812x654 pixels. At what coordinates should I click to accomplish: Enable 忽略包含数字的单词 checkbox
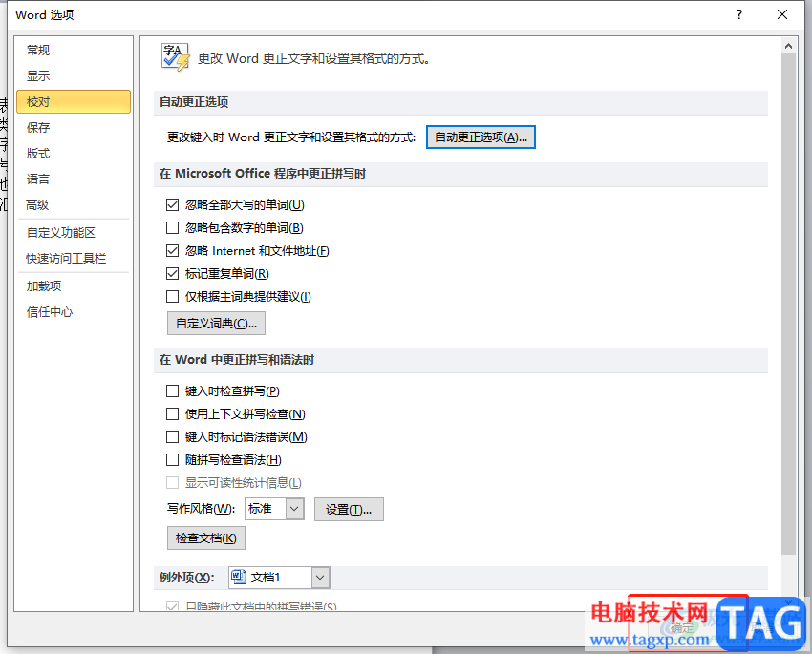(x=173, y=227)
